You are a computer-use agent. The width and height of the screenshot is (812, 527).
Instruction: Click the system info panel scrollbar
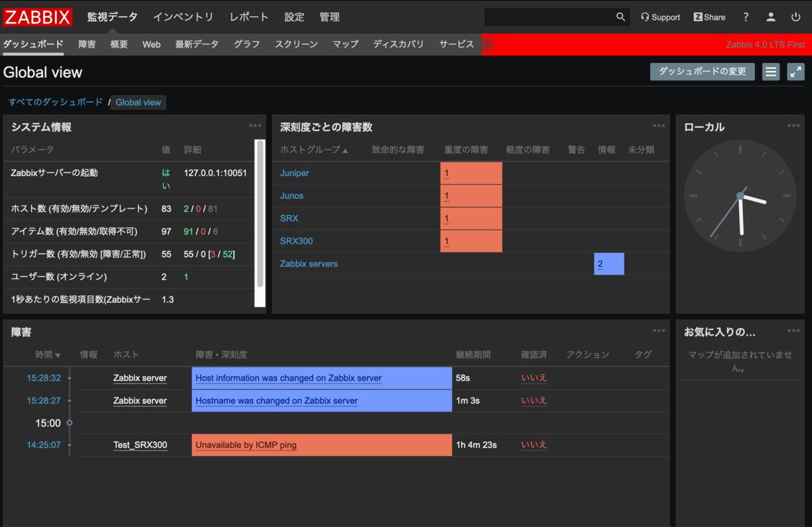pos(260,213)
